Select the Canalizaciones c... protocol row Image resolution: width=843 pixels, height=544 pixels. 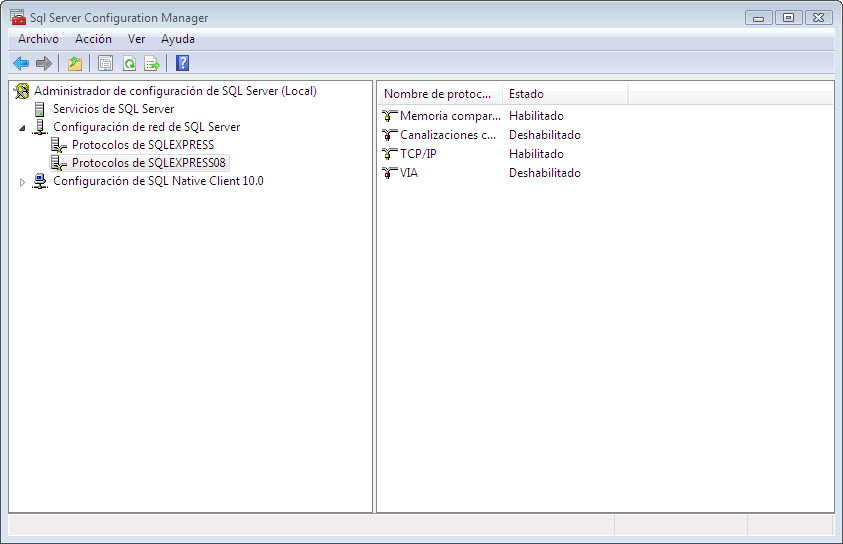pyautogui.click(x=448, y=135)
